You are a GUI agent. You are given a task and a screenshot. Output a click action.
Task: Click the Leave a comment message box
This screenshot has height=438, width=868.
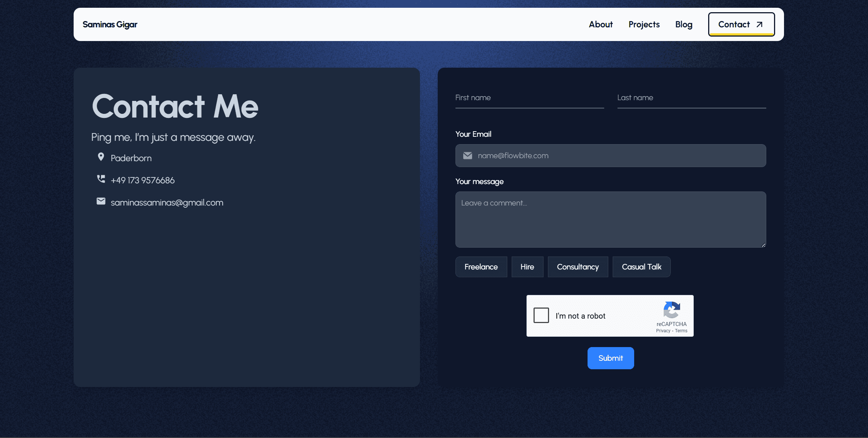[610, 220]
